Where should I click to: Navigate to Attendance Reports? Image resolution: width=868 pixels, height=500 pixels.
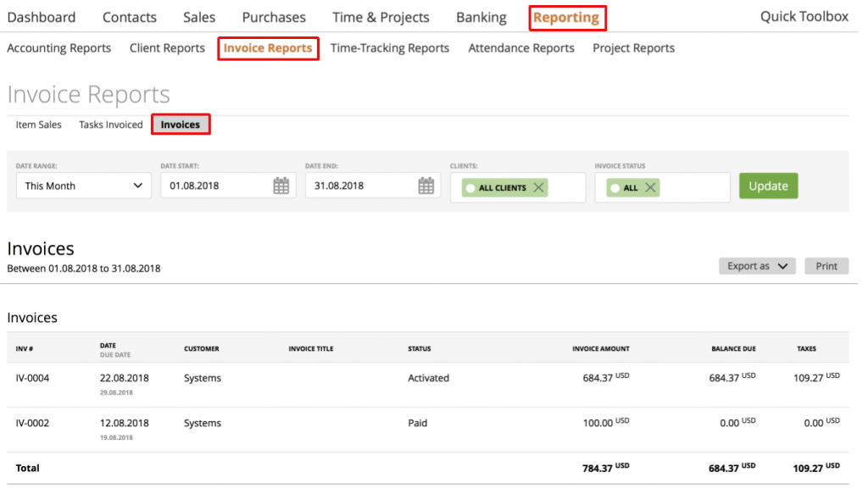(520, 48)
